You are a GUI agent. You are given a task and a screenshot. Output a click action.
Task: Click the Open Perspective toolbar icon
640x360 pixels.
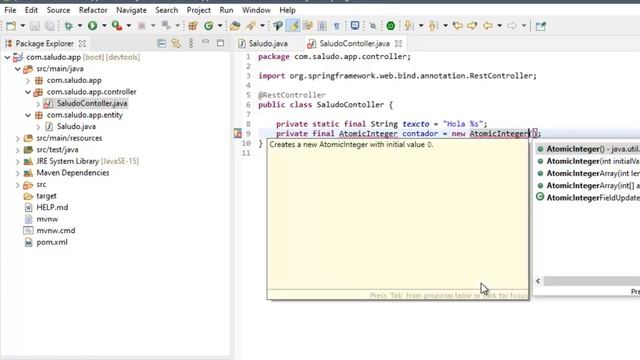tap(541, 26)
